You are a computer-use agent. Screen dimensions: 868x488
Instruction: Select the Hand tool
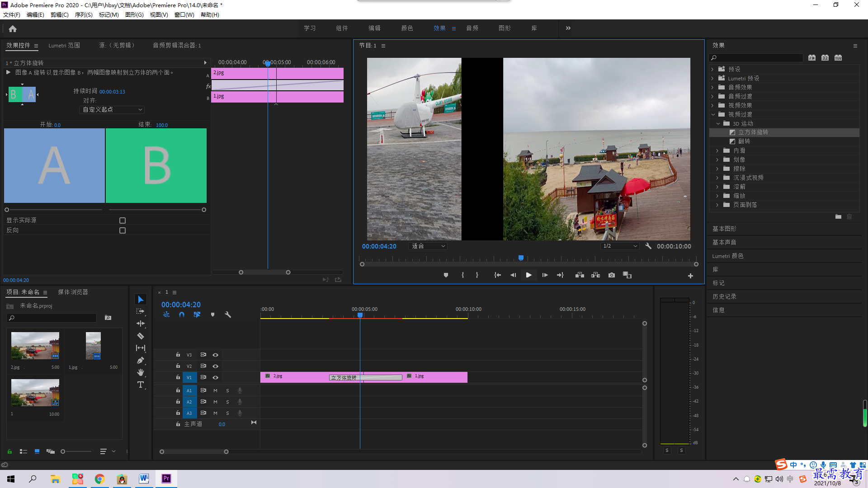pyautogui.click(x=141, y=372)
